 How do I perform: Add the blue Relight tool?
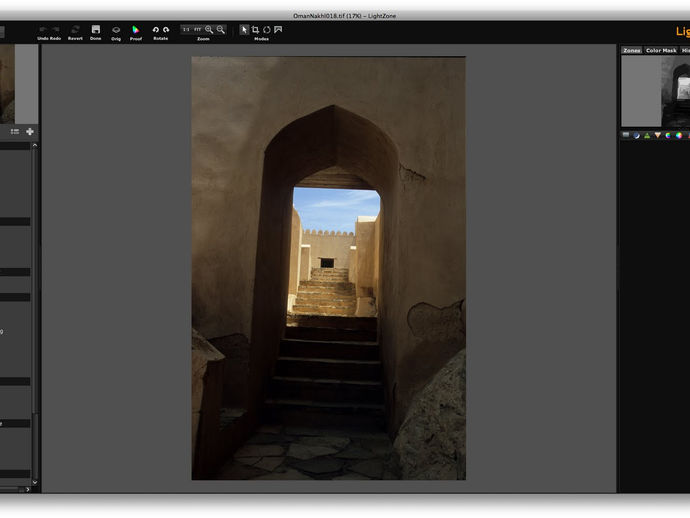coord(636,135)
